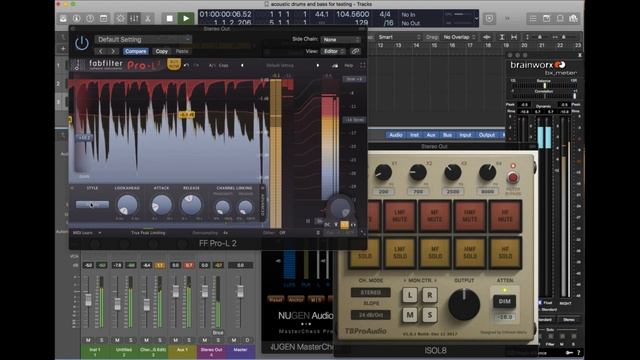Redo in the FabFilter Pro-L 2 toolbar
The width and height of the screenshot is (640, 360).
(196, 65)
